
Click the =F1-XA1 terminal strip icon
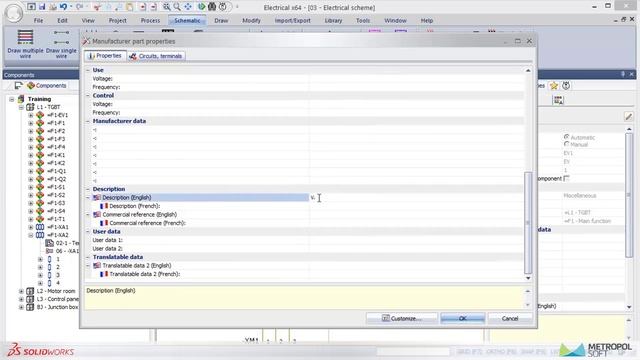[40, 227]
